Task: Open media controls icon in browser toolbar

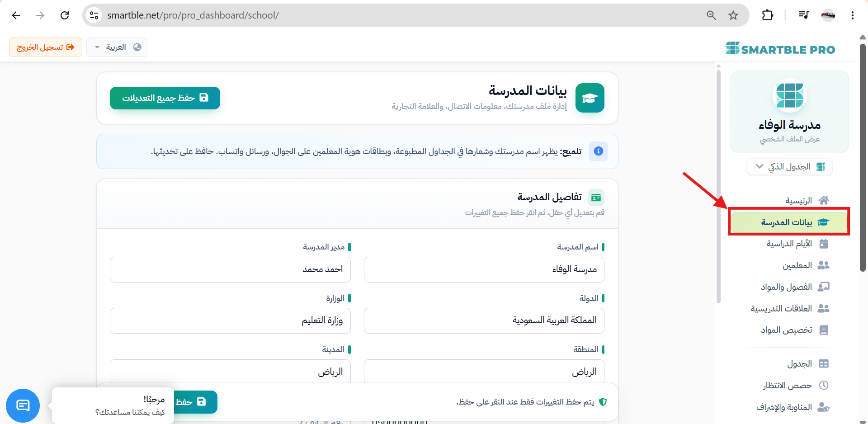Action: pos(803,15)
